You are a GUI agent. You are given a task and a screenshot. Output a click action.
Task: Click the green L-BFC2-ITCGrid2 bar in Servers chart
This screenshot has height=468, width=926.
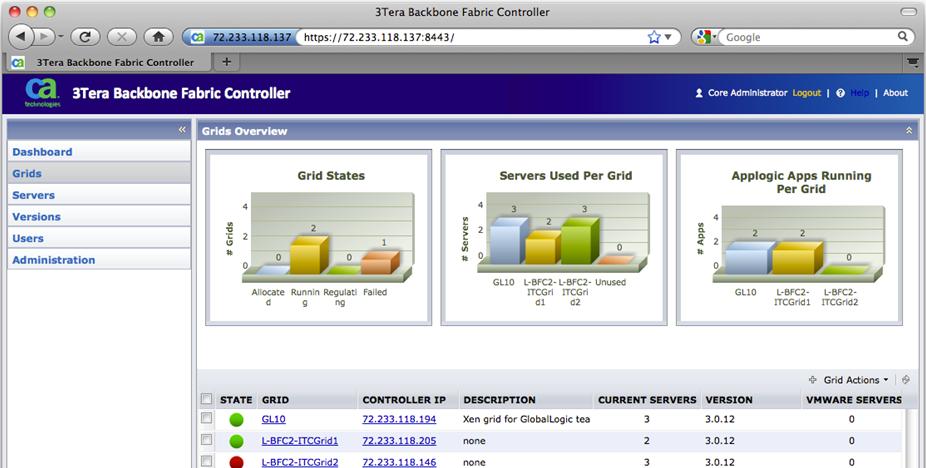pos(580,240)
